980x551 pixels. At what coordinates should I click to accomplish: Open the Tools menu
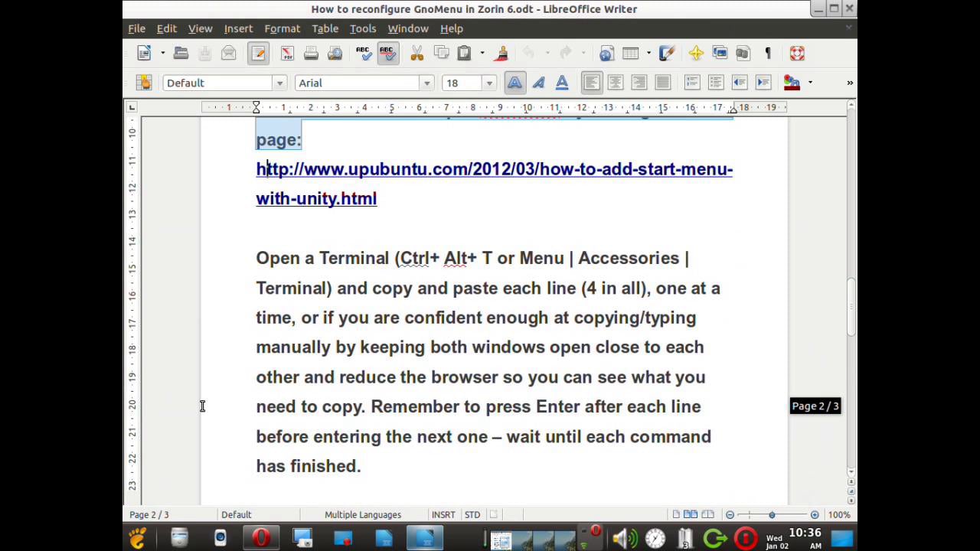tap(363, 28)
